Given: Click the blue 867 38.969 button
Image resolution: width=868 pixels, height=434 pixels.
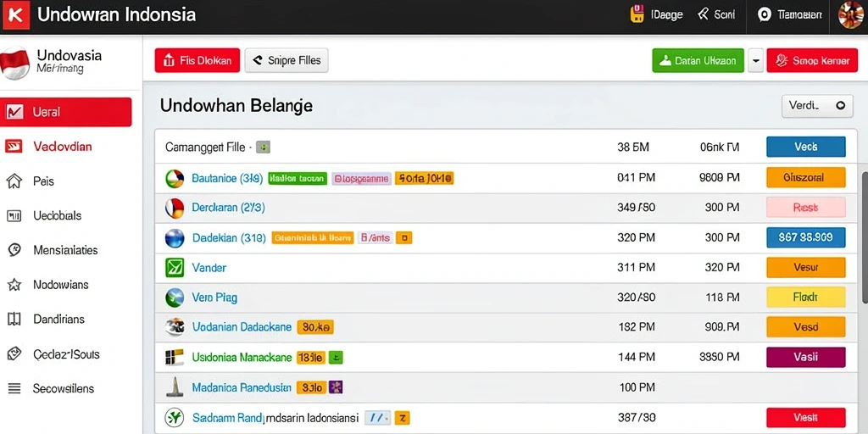Looking at the screenshot, I should point(806,237).
